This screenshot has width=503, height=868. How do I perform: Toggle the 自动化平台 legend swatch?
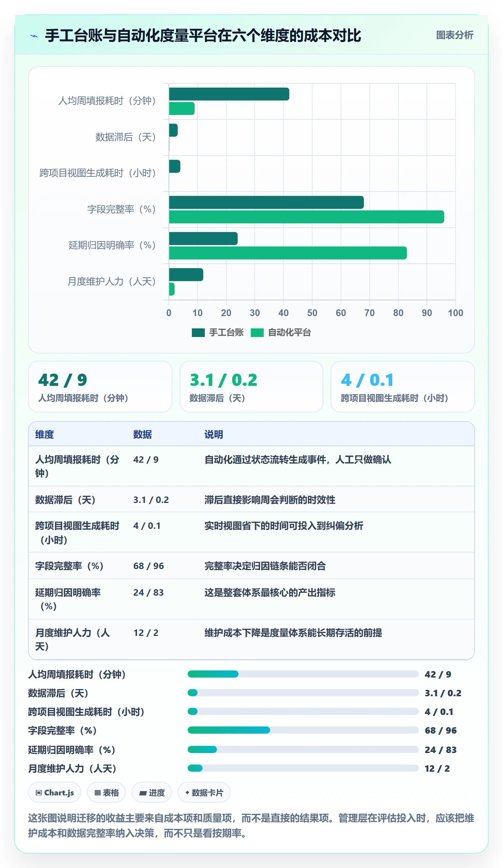pyautogui.click(x=257, y=333)
